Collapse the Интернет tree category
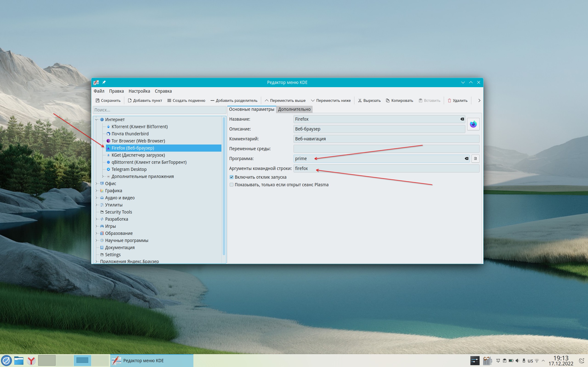The height and width of the screenshot is (367, 588). tap(96, 120)
